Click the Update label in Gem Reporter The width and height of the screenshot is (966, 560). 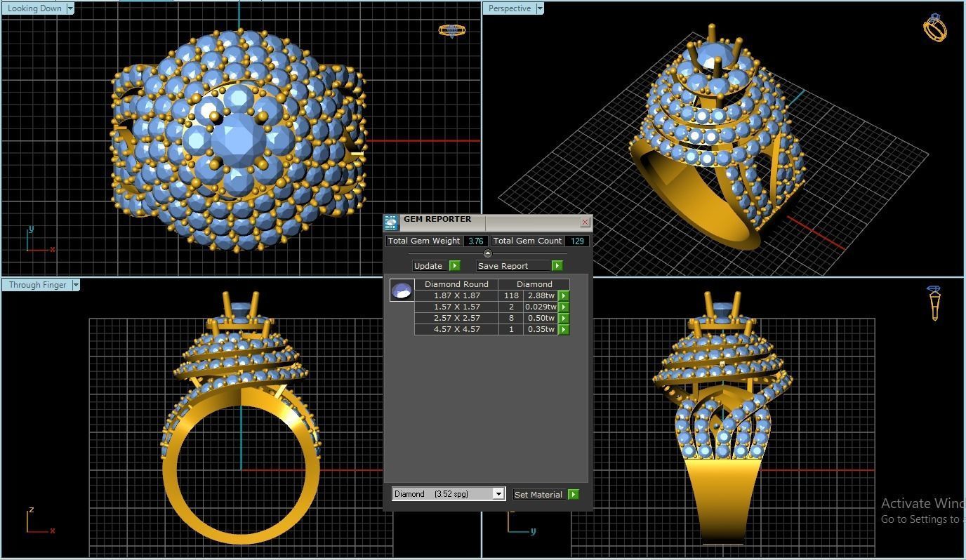click(428, 266)
